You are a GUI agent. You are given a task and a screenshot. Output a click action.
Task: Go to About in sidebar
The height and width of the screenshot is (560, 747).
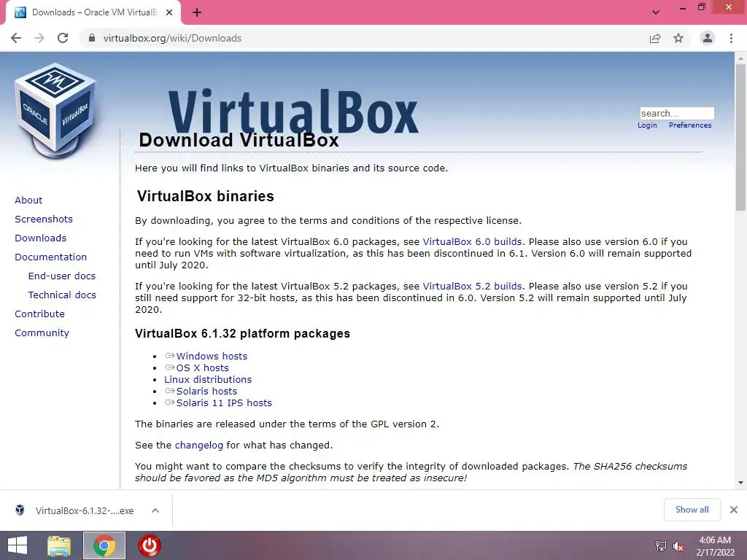[28, 200]
